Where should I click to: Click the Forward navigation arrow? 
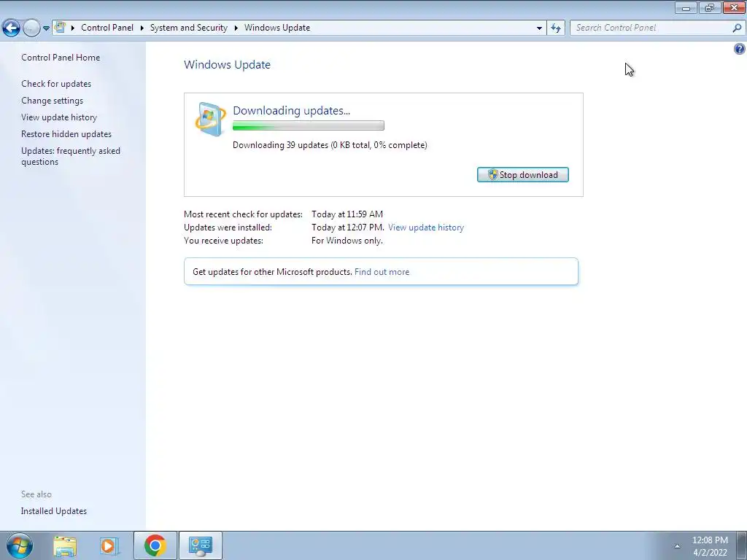(31, 28)
